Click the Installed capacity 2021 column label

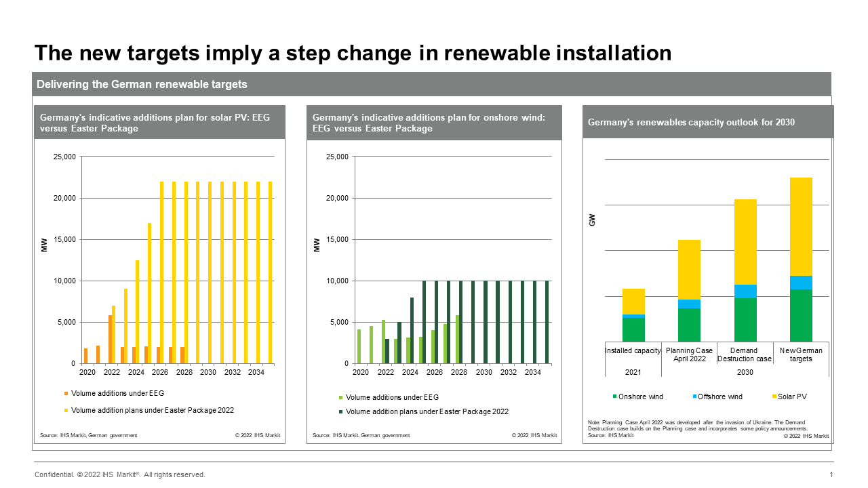[x=632, y=350]
